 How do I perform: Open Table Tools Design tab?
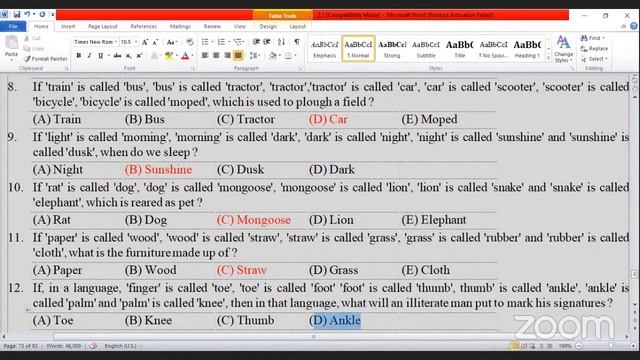pos(268,26)
